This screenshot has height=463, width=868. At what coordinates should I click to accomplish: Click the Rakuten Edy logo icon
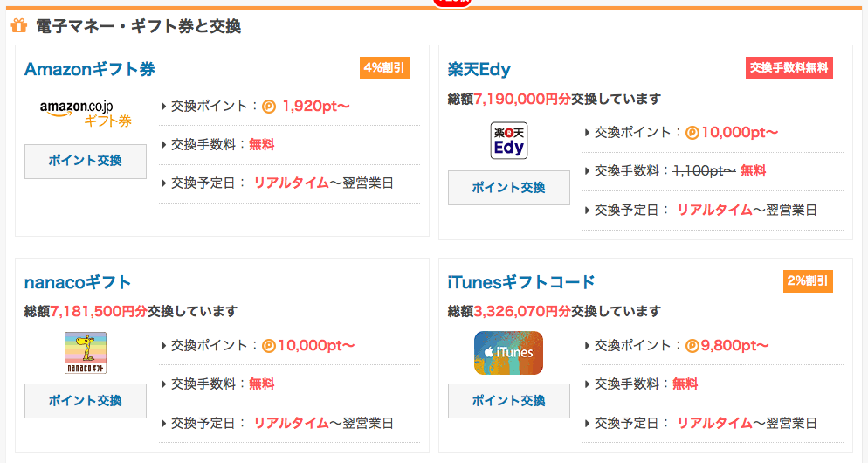(509, 141)
